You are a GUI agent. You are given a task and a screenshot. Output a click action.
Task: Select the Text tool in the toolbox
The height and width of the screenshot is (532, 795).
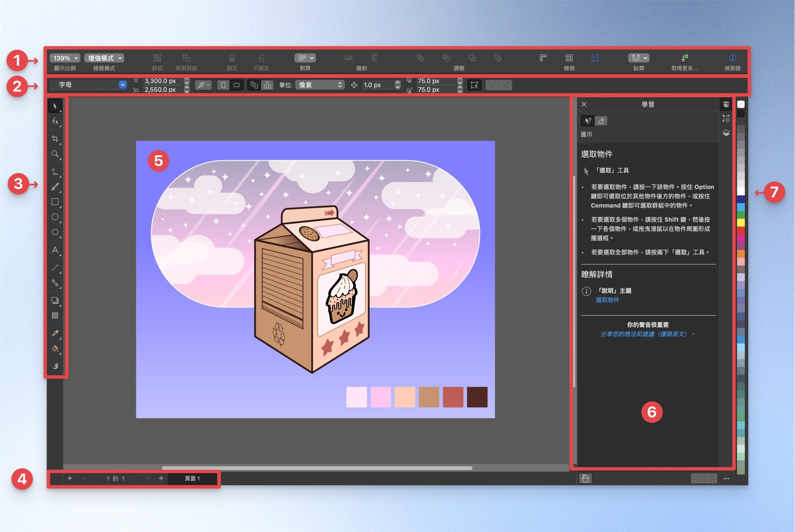pyautogui.click(x=55, y=250)
